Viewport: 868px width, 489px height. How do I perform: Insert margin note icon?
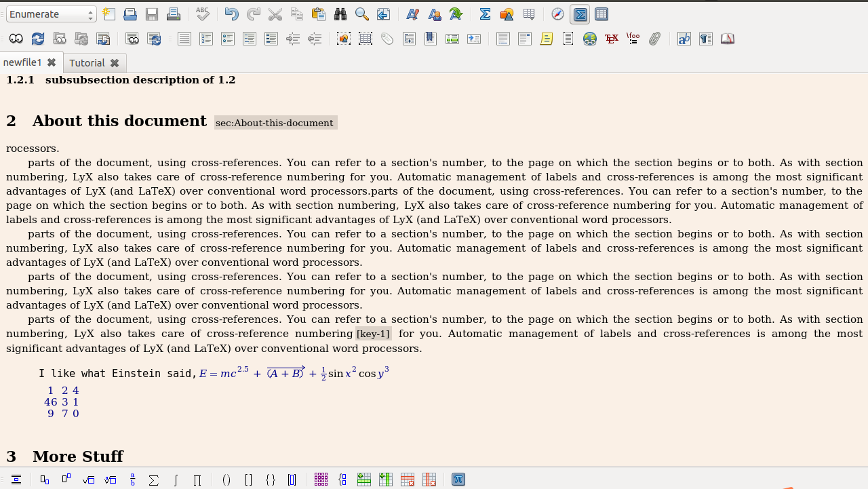[525, 39]
